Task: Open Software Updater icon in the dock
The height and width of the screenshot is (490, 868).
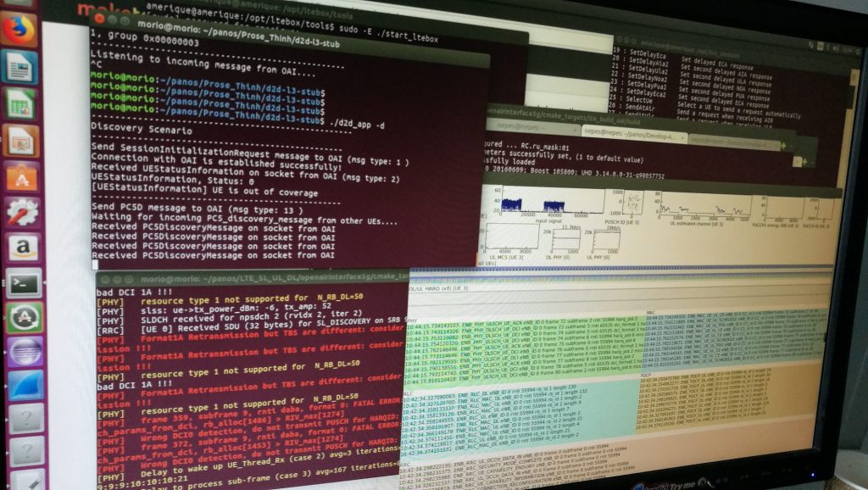Action: pos(25,318)
